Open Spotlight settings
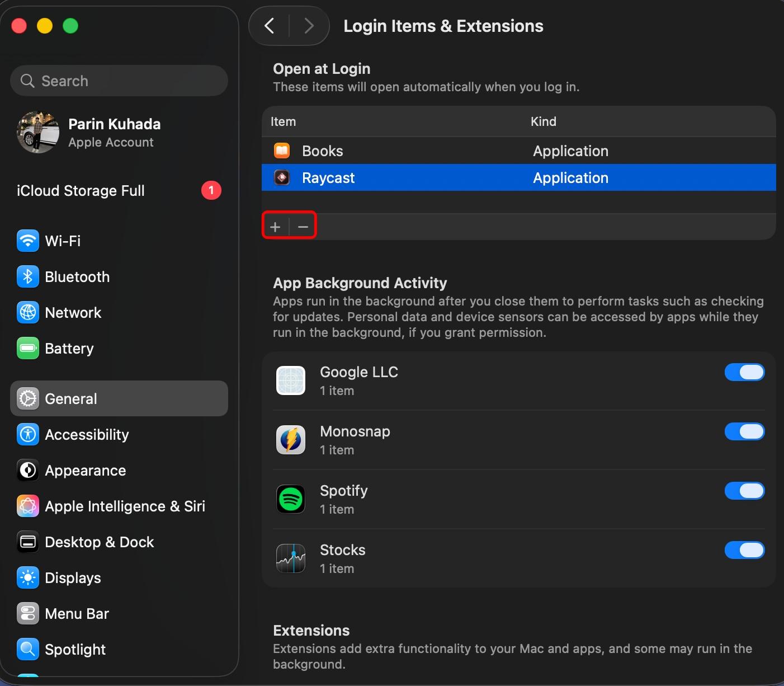Screen dimensions: 784x686 119,650
